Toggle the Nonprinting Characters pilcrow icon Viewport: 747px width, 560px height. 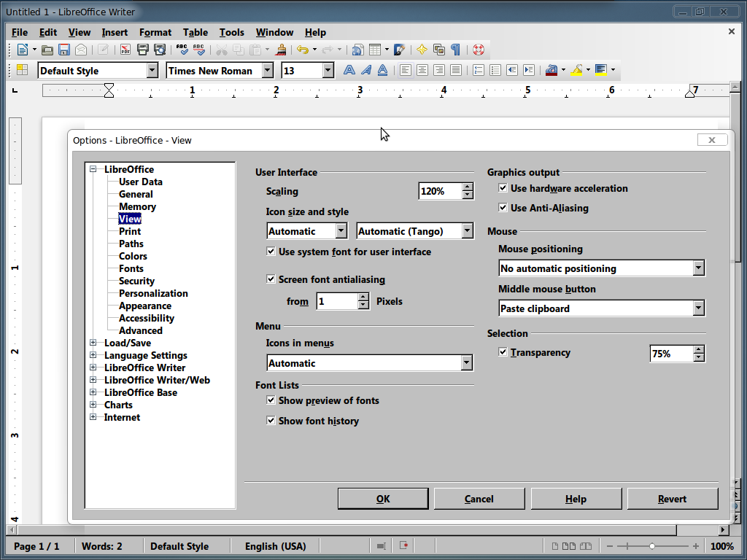coord(456,50)
